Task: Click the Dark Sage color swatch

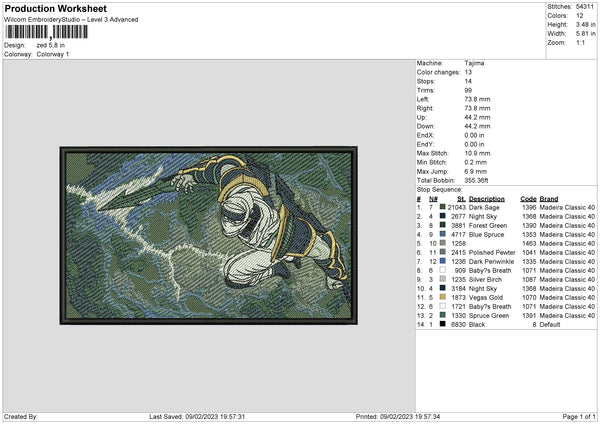Action: pos(442,206)
